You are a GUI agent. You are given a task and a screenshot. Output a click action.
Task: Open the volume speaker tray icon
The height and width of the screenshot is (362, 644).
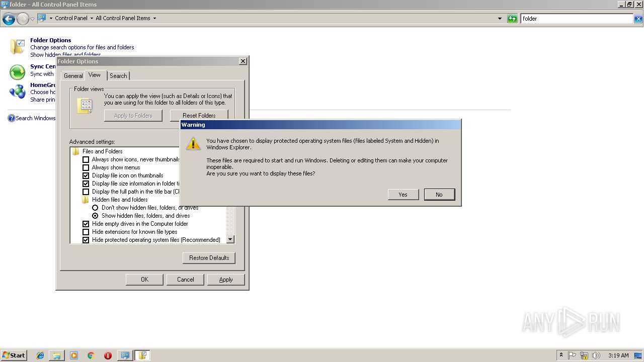[596, 355]
